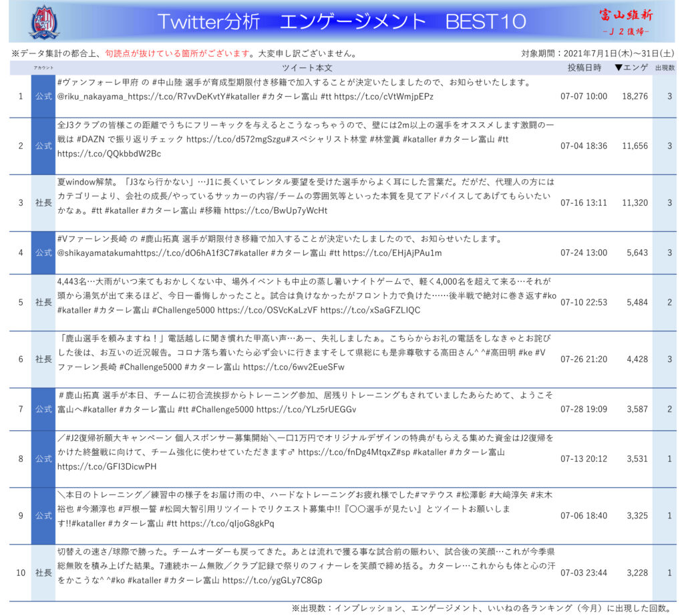Click the 公式 account cell in rank 8 row
The height and width of the screenshot is (616, 684).
43,459
